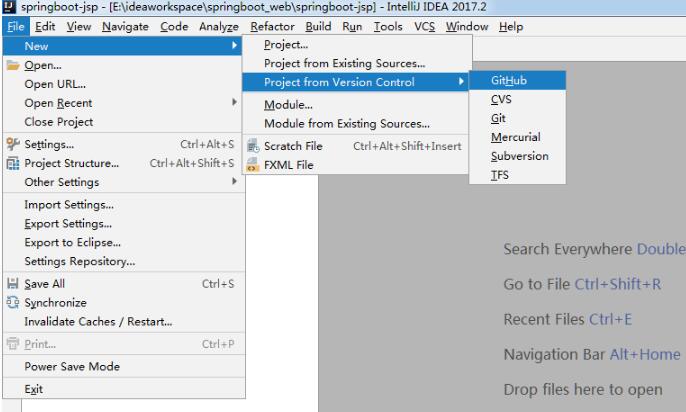Select Mercurial in version control list
Screen dimensions: 686x412
[x=517, y=137]
